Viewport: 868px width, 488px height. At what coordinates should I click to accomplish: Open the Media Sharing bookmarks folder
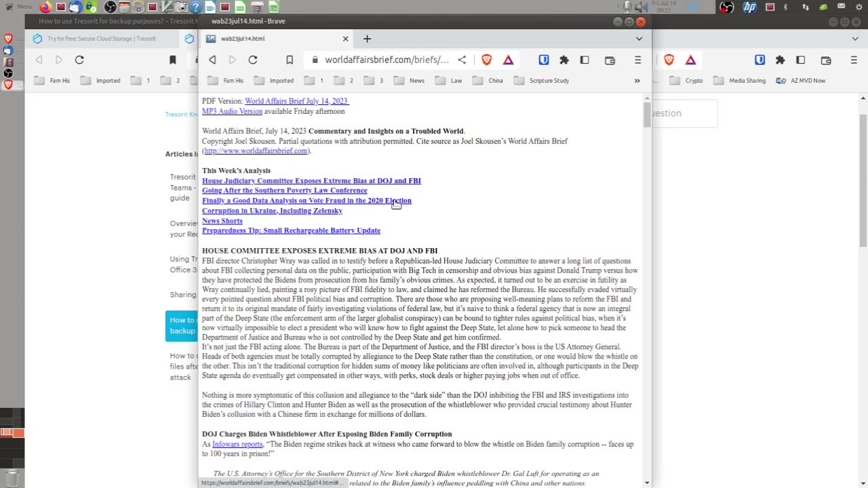click(739, 81)
